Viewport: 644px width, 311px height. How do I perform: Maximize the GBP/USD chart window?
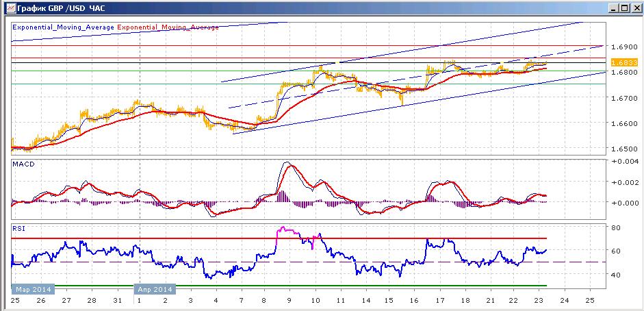tap(624, 8)
